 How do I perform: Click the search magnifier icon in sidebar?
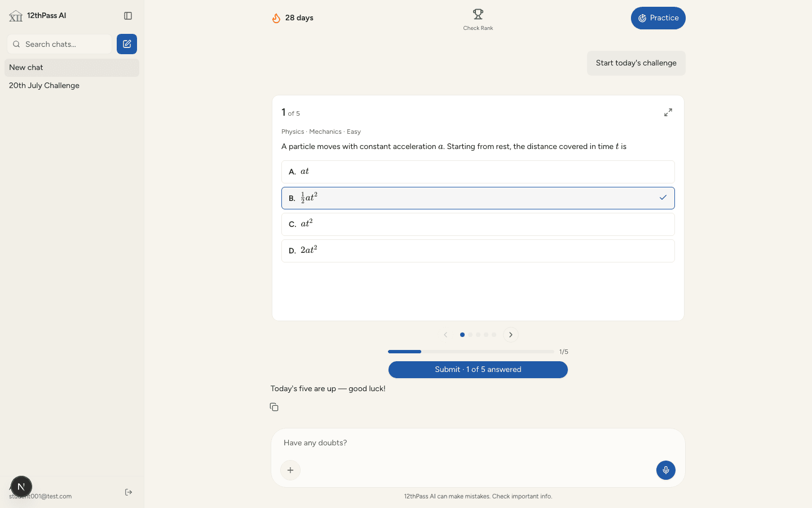(16, 44)
